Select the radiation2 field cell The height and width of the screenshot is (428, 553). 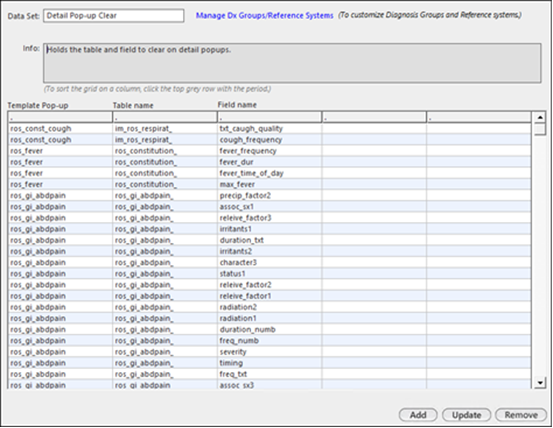(269, 307)
